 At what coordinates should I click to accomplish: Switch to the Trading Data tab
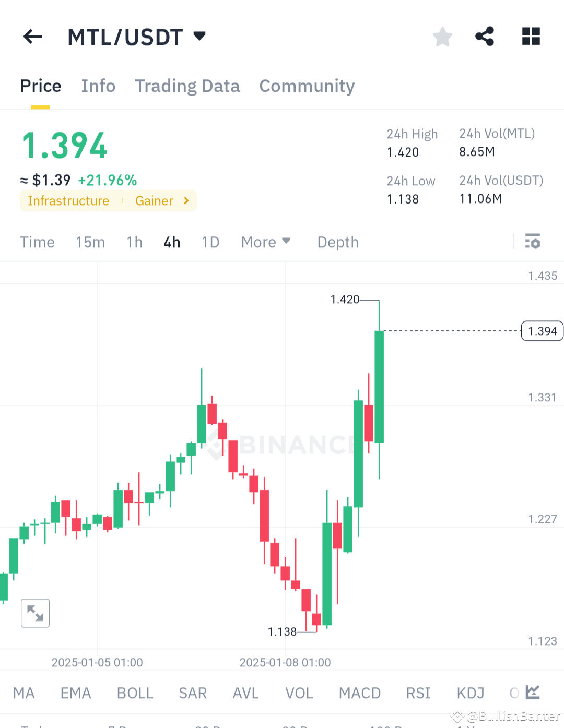click(187, 86)
